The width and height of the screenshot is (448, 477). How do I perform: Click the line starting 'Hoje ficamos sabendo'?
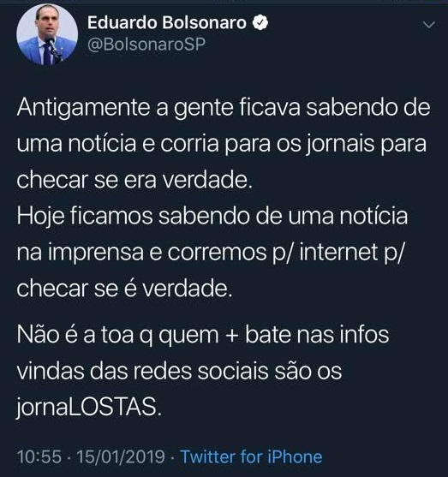(212, 216)
